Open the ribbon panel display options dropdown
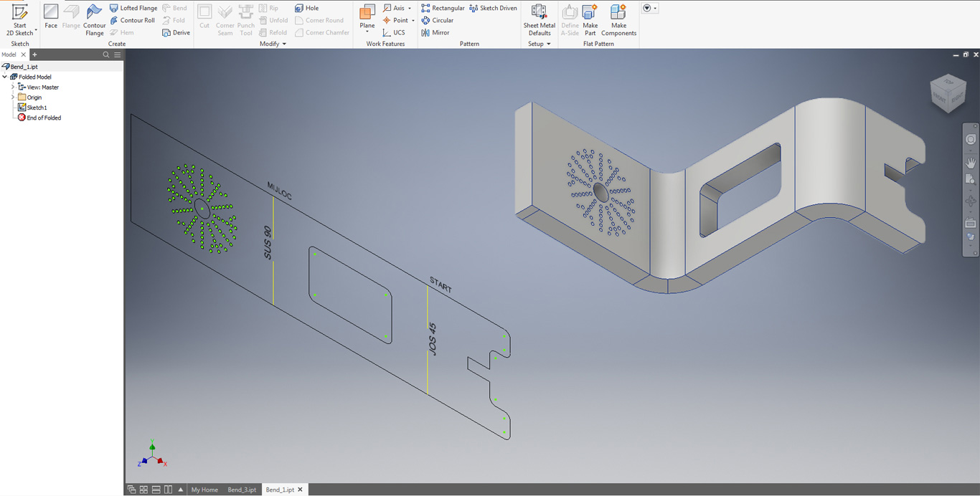This screenshot has width=980, height=496. [649, 8]
